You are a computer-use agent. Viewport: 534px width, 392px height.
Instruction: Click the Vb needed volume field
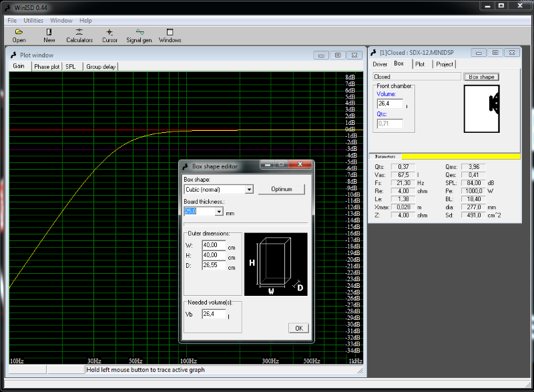point(214,314)
